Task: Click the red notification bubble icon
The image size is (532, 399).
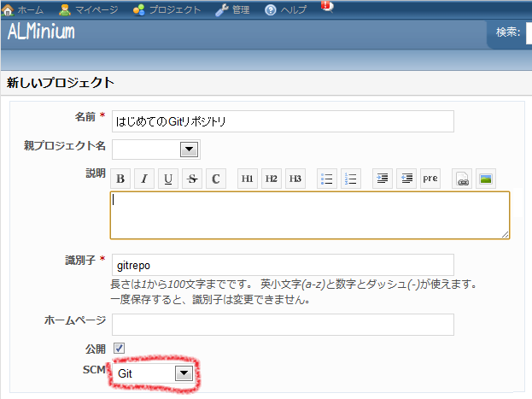Action: (x=327, y=7)
